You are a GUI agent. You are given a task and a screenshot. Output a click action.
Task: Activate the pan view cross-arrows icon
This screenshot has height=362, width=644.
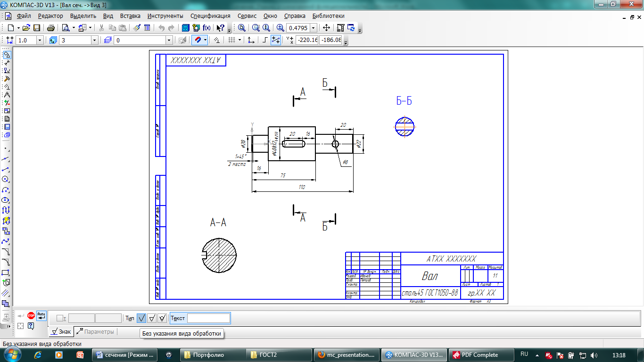tap(326, 28)
